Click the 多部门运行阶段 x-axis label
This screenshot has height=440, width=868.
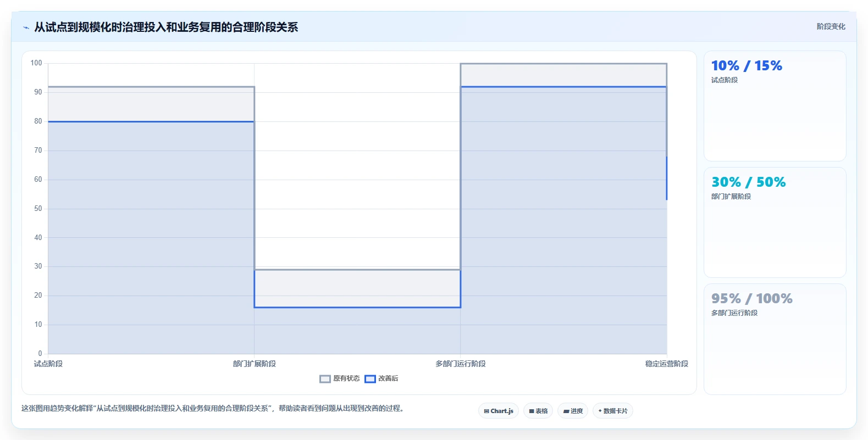461,364
